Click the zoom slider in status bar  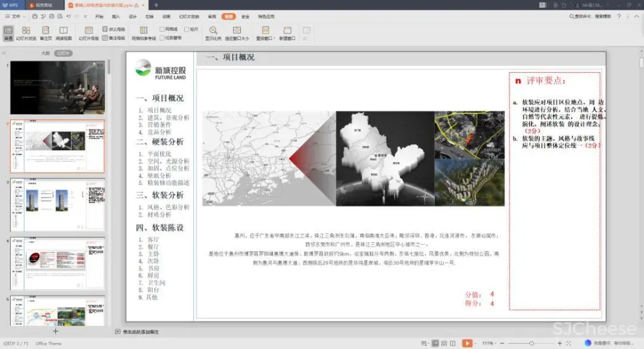click(x=531, y=343)
